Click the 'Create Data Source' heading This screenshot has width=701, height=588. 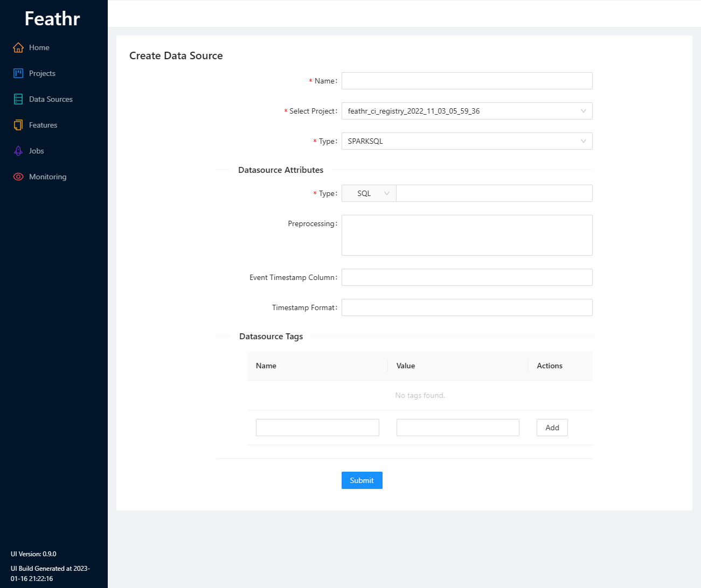coord(176,55)
